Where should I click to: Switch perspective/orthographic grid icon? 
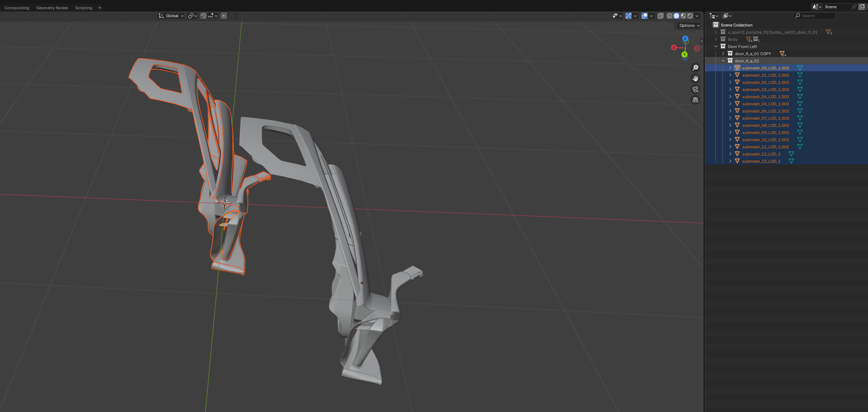[x=695, y=100]
